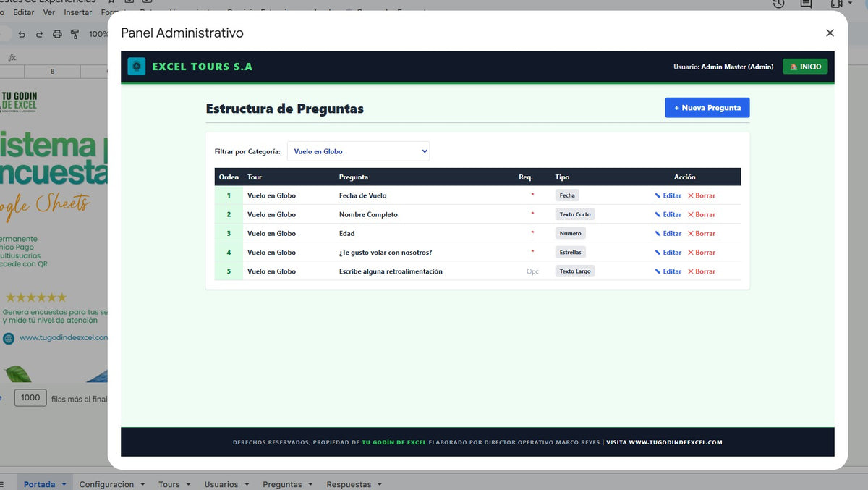Delete the Escribe alguna retroalimentación question

click(x=702, y=271)
